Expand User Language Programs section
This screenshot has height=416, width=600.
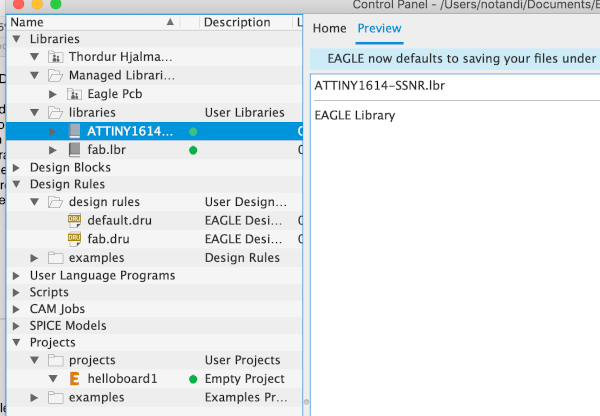point(16,276)
